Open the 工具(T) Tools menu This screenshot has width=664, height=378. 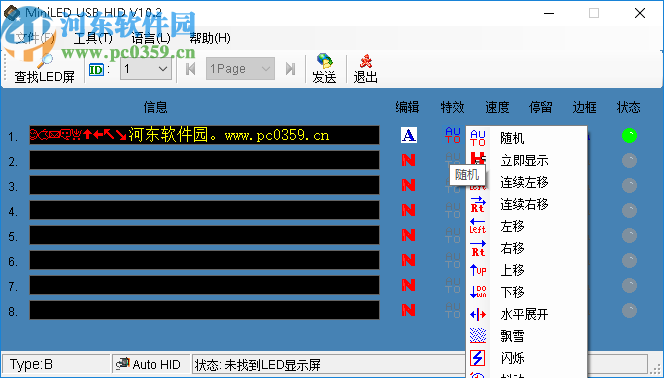[93, 39]
